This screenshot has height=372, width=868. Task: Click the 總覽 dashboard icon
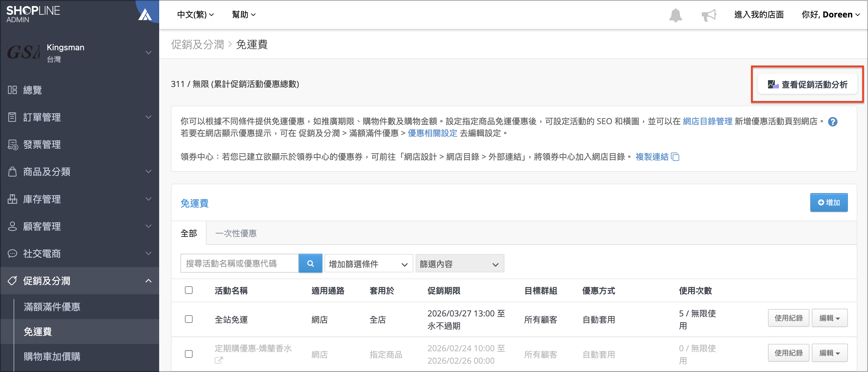point(12,90)
